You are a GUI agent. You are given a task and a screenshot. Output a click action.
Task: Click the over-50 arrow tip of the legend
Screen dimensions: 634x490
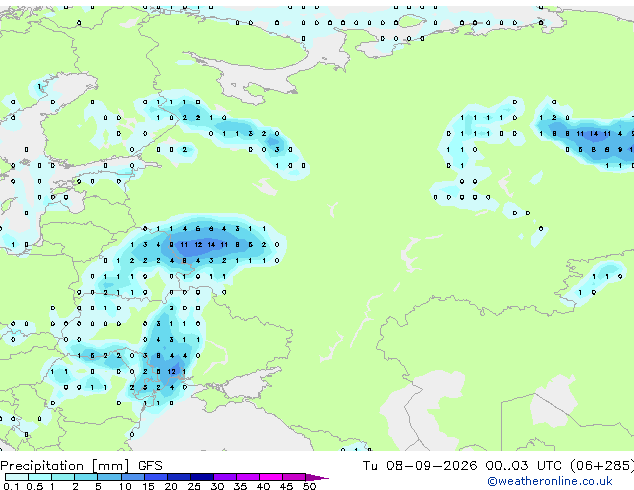[x=317, y=477]
